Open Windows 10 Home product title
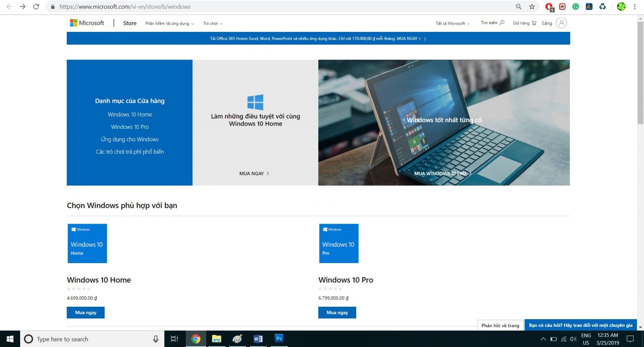The height and width of the screenshot is (347, 644). point(99,280)
